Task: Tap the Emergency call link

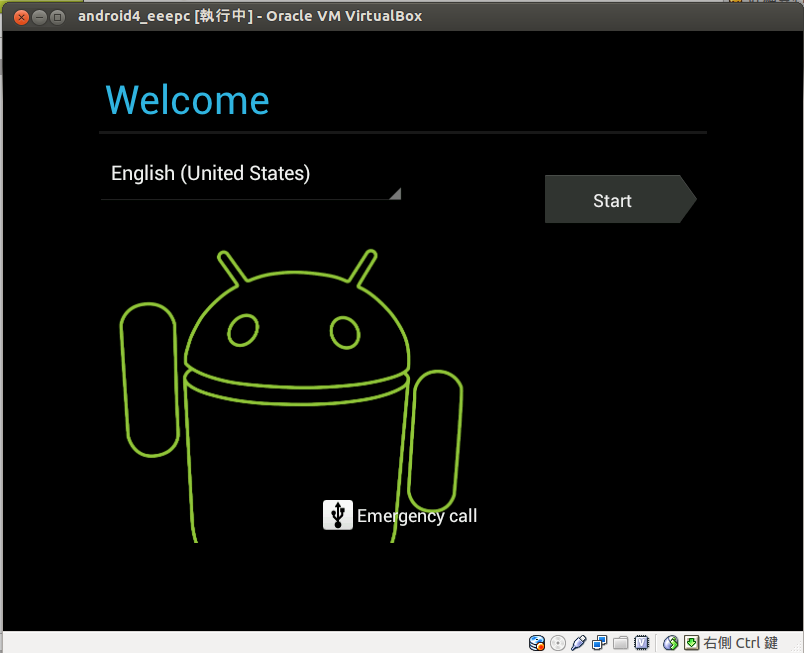Action: tap(417, 516)
